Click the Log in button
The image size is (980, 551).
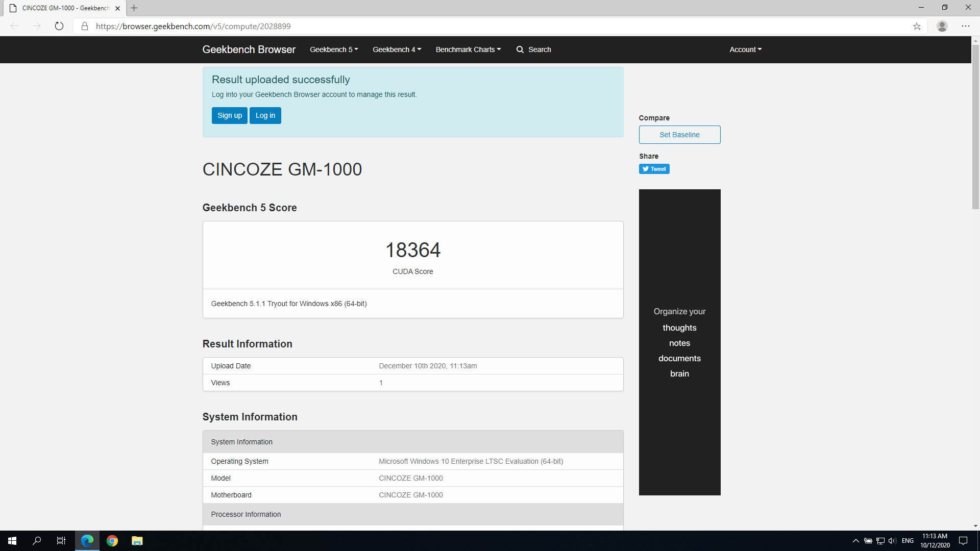point(265,115)
